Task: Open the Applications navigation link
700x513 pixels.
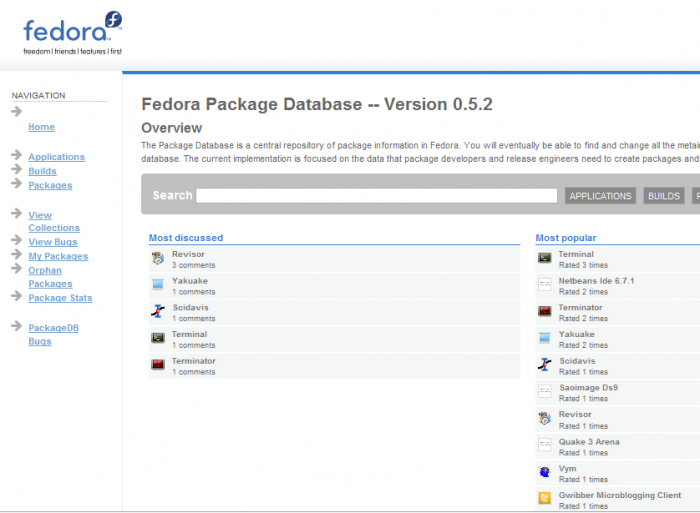Action: click(x=56, y=157)
